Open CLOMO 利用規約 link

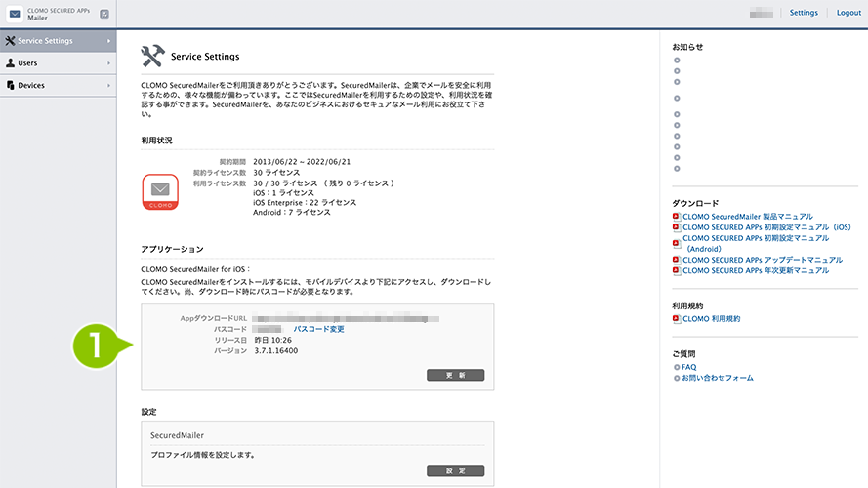coord(712,319)
